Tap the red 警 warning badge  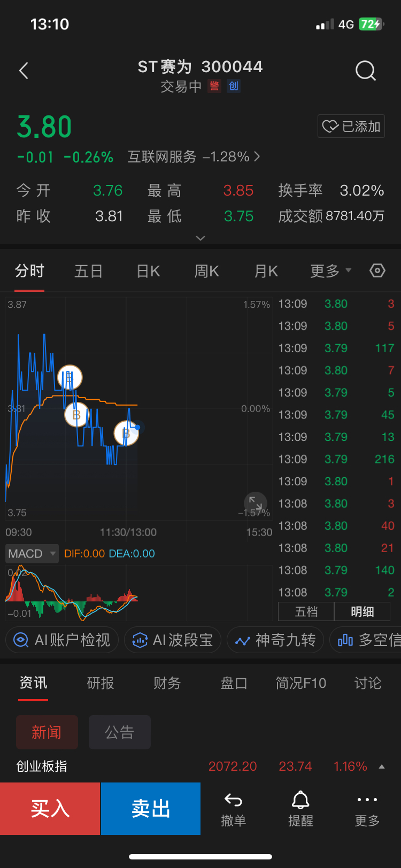(x=214, y=86)
